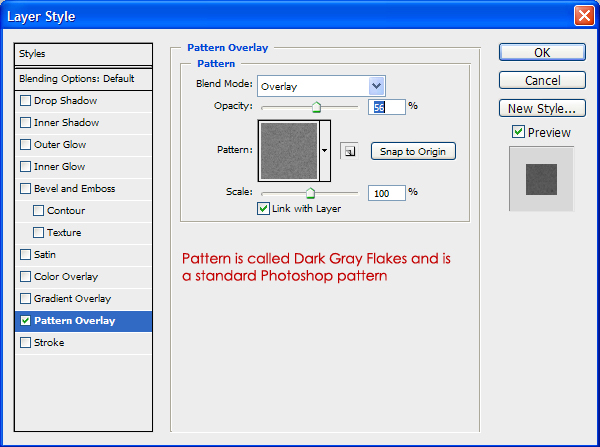Viewport: 600px width, 447px height.
Task: Check the Contour checkbox
Action: coord(38,210)
